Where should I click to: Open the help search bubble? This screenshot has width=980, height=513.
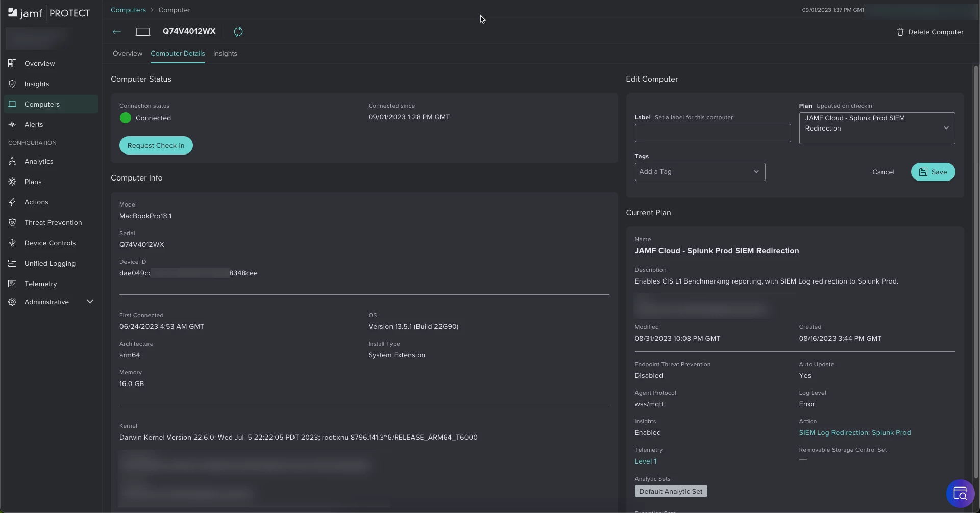click(x=961, y=494)
